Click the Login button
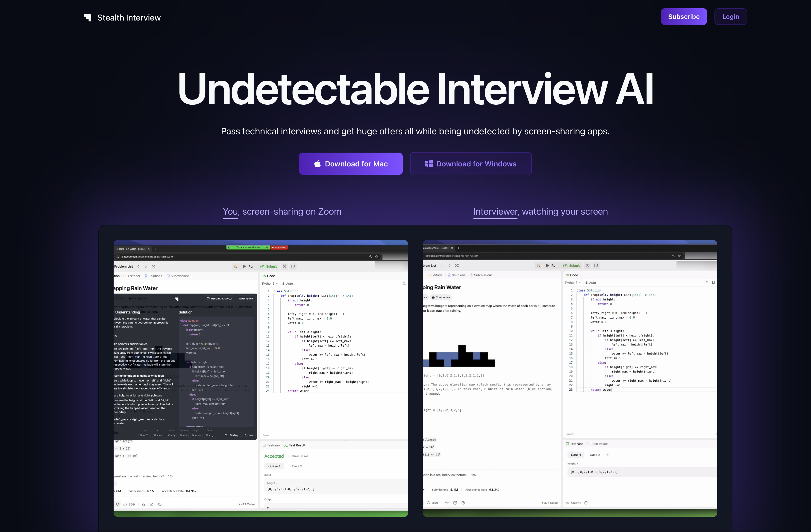Image resolution: width=811 pixels, height=532 pixels. [x=730, y=17]
